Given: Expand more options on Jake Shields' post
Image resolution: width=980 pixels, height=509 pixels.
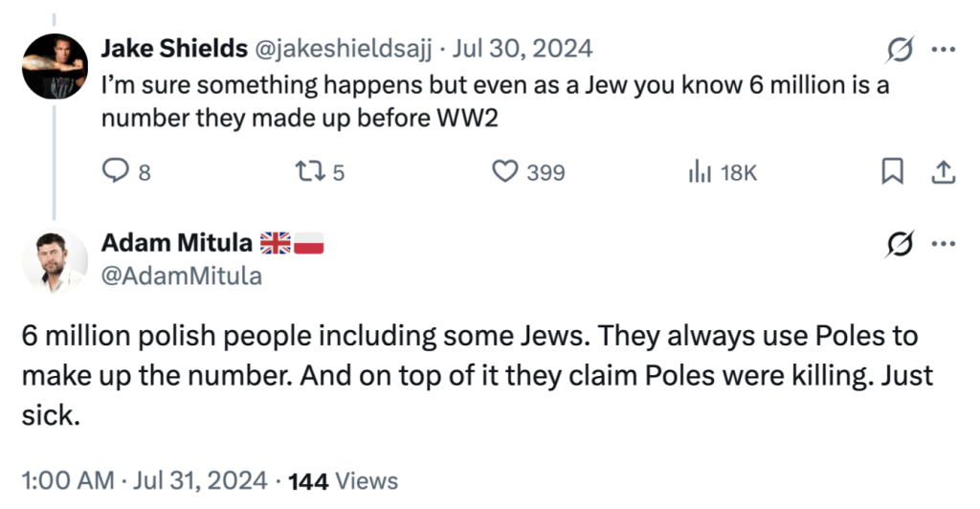Looking at the screenshot, I should (x=944, y=49).
